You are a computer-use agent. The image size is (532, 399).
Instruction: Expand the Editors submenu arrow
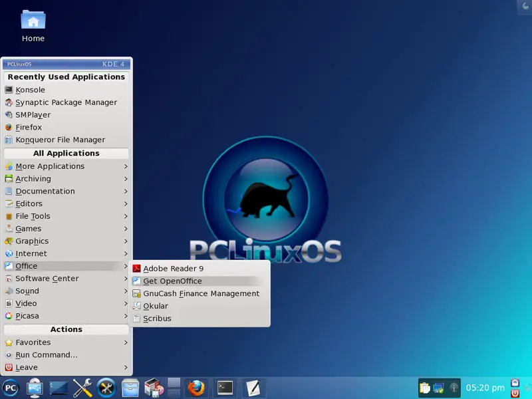coord(126,204)
